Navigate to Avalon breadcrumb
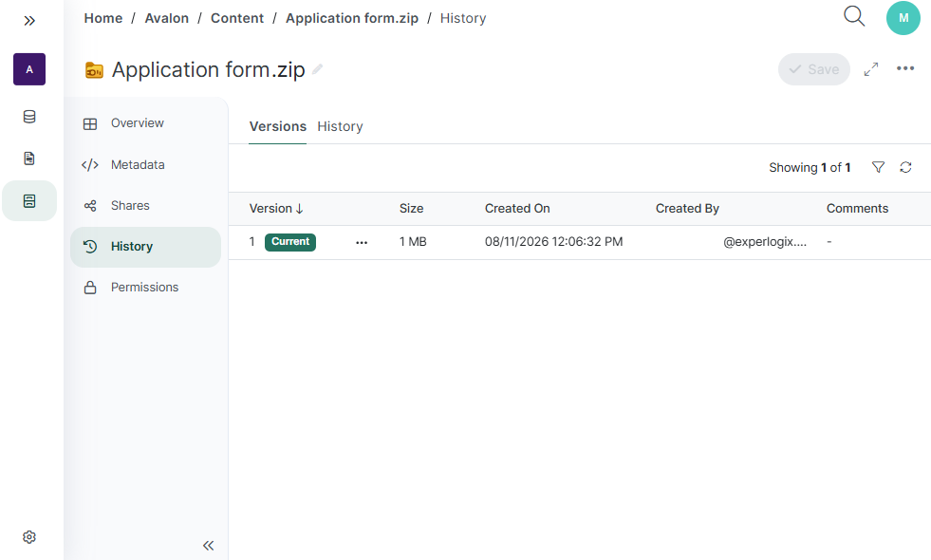This screenshot has width=931, height=560. coord(167,18)
